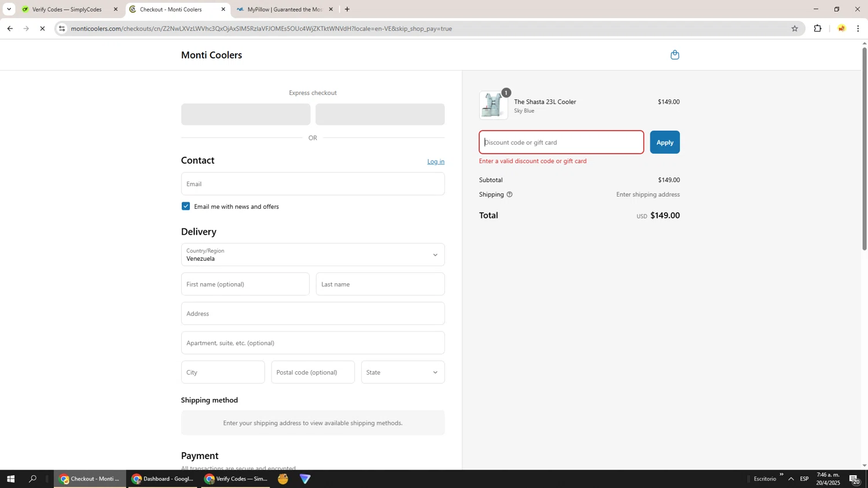Image resolution: width=868 pixels, height=488 pixels.
Task: Go back to the previous page
Action: coord(10,28)
